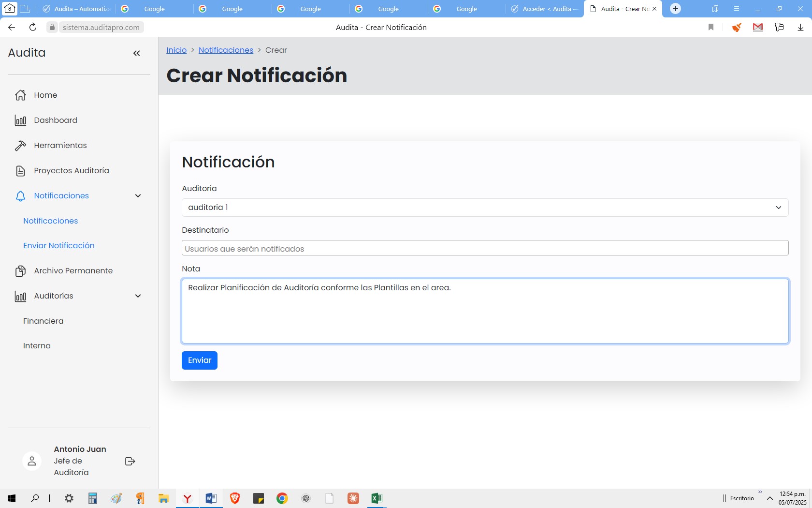Collapse the Notificaciones submenu chevron

[138, 196]
